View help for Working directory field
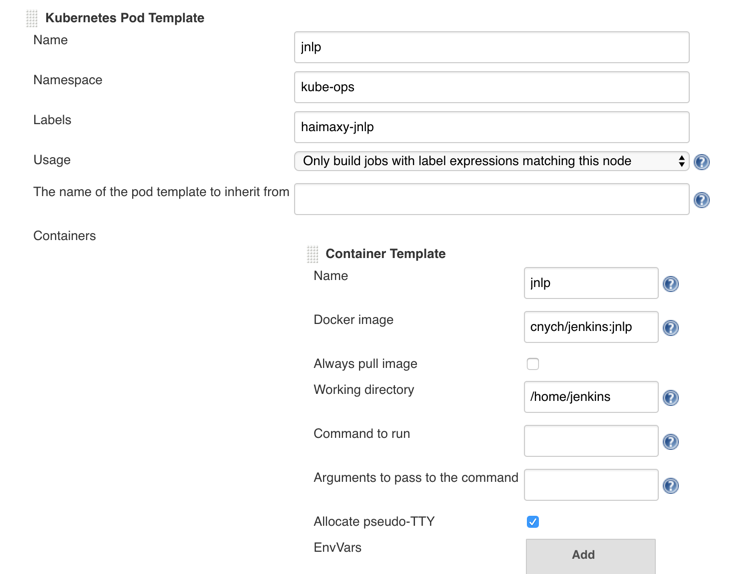 coord(671,398)
